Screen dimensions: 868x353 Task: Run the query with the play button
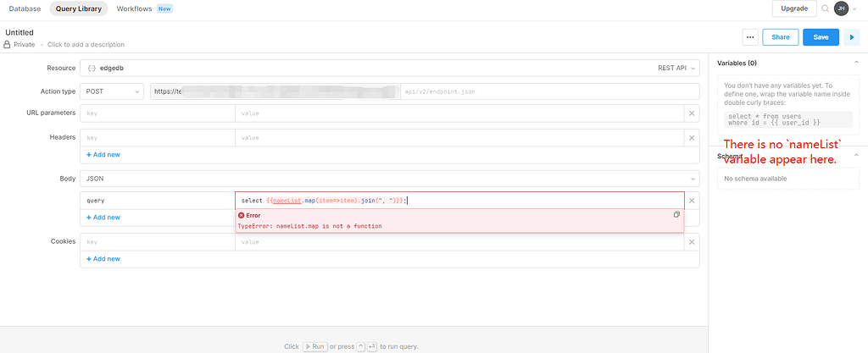(x=851, y=37)
